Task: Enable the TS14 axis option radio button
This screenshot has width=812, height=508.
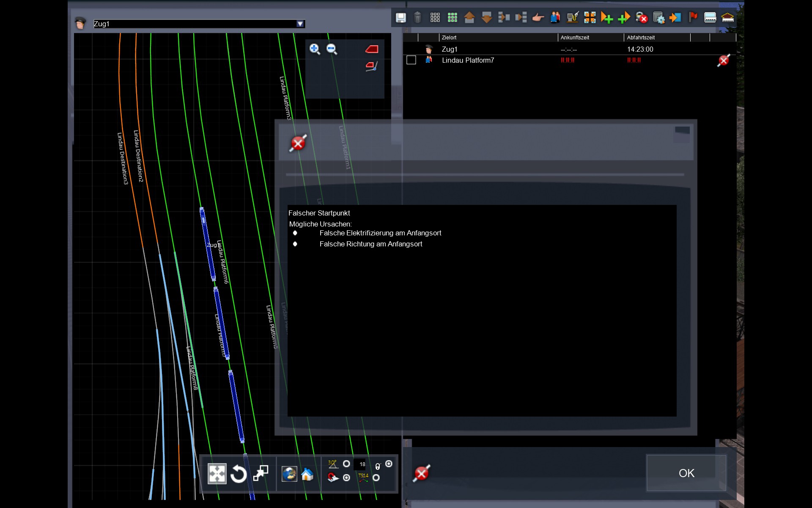Action: coord(376,478)
